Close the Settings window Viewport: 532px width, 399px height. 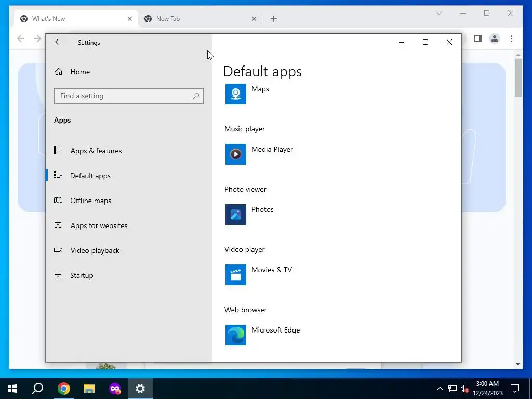point(449,42)
